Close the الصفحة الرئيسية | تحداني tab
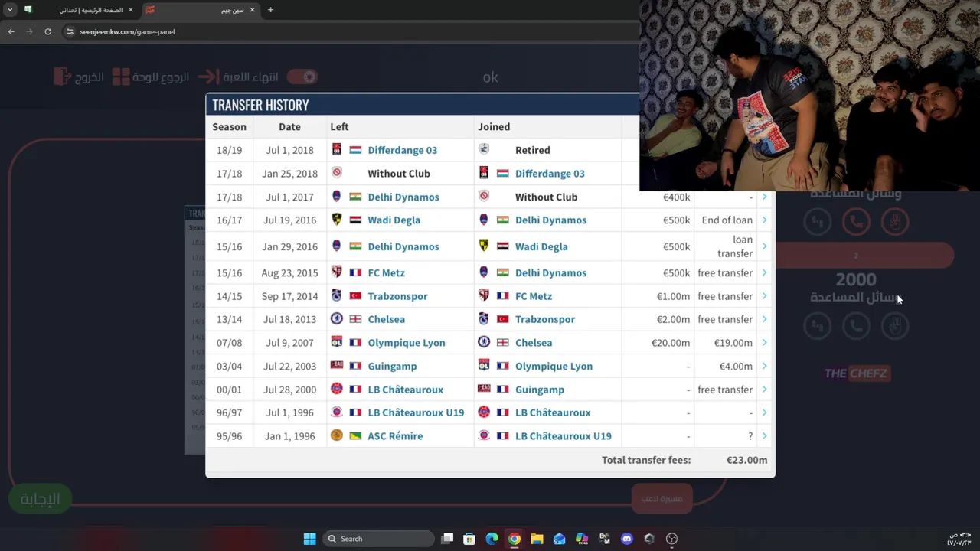The image size is (980, 551). coord(130,10)
